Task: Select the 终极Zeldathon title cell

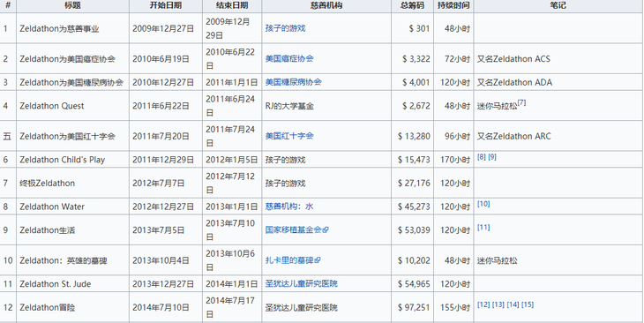Action: point(72,183)
